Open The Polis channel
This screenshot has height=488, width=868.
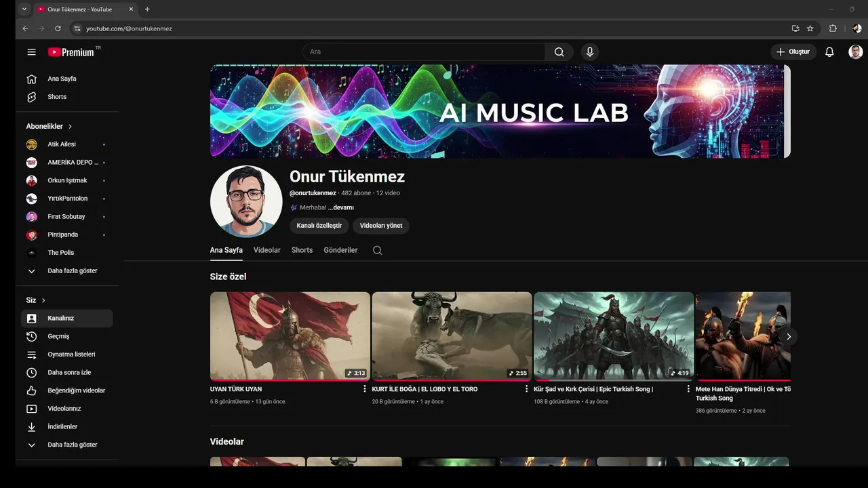(66, 253)
